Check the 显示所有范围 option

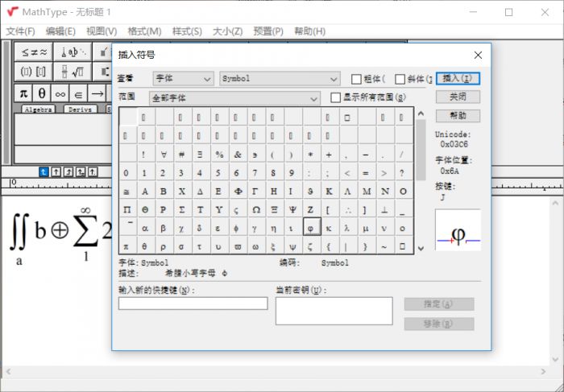tap(337, 97)
